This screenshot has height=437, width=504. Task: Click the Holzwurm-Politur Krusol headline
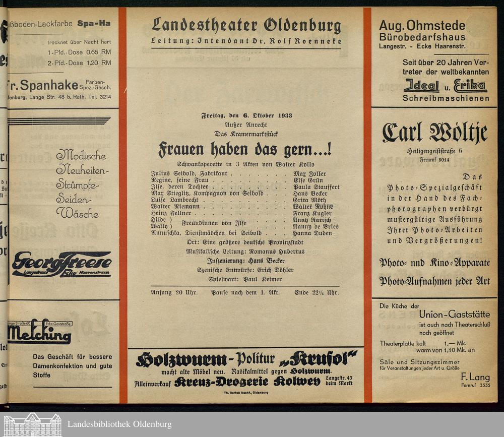pos(246,359)
